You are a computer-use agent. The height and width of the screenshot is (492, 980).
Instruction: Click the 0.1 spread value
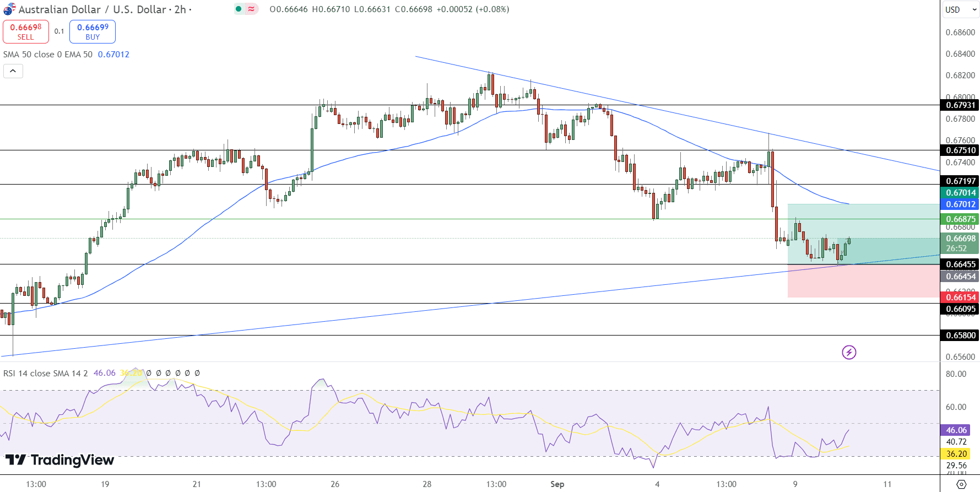tap(59, 31)
